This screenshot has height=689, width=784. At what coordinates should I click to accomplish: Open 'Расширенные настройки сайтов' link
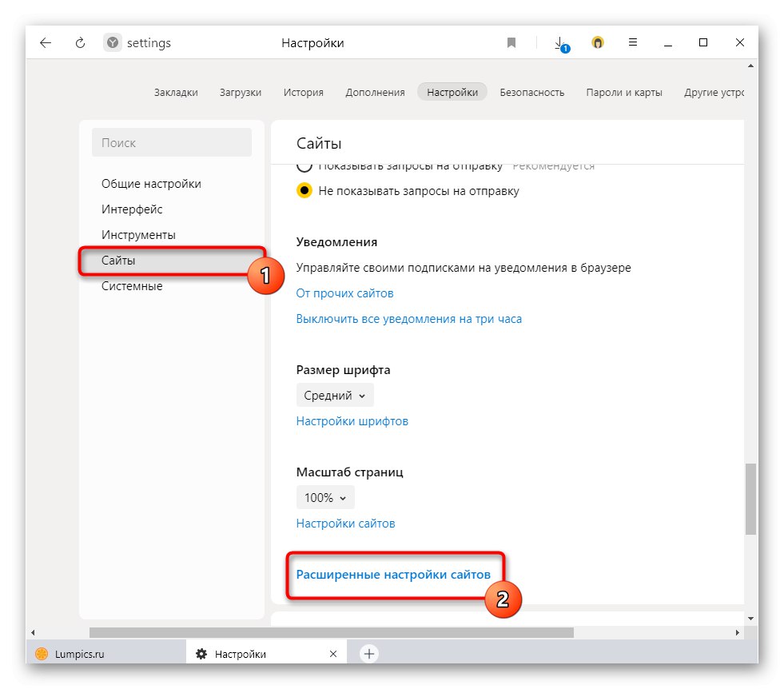click(393, 575)
